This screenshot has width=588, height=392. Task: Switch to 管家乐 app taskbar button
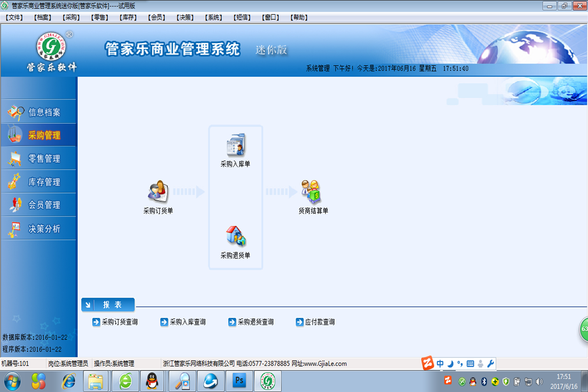(x=268, y=381)
